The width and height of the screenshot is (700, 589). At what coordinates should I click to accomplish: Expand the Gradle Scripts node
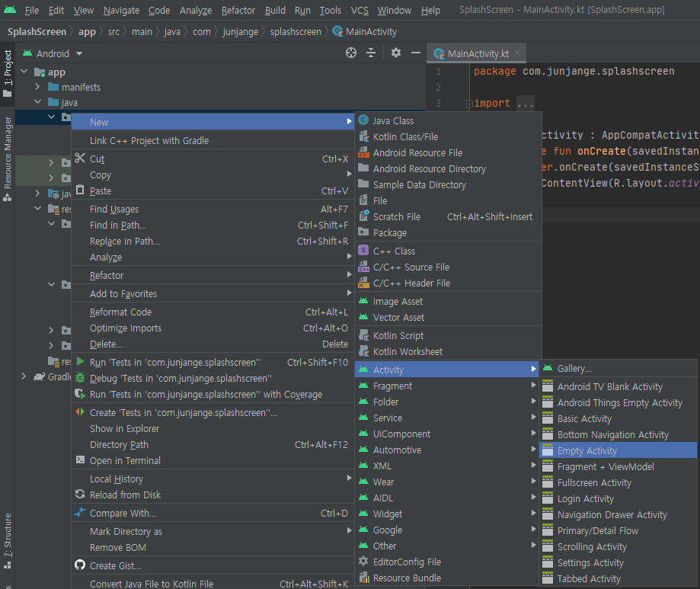point(24,376)
